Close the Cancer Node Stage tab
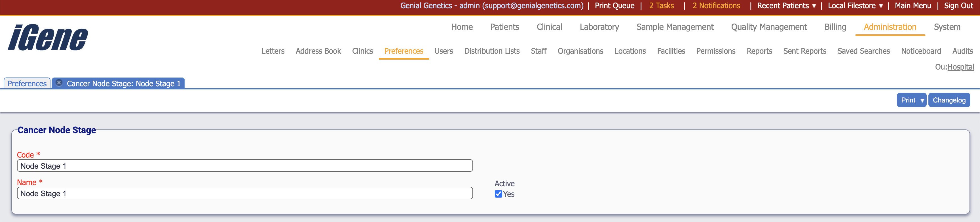This screenshot has height=222, width=980. 59,83
